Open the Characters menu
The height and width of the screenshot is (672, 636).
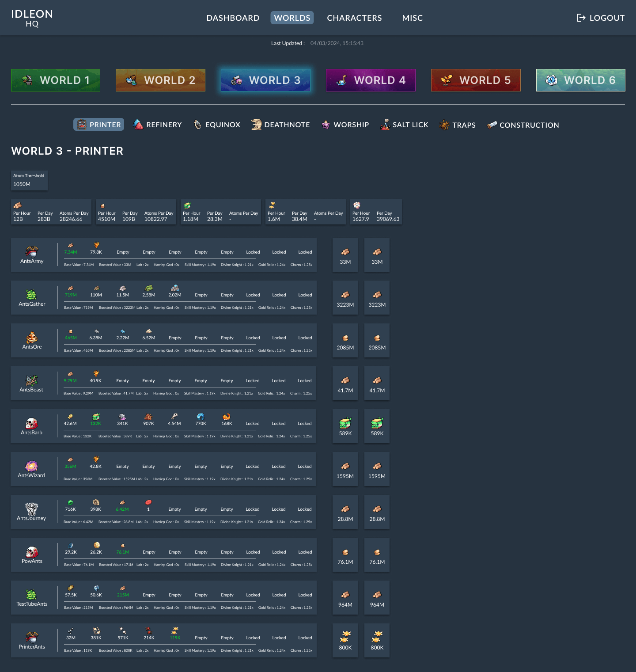pyautogui.click(x=354, y=18)
